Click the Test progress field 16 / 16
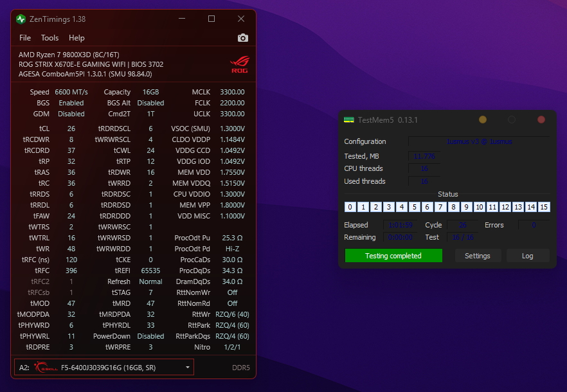Viewport: 567px width, 392px height. [x=462, y=237]
